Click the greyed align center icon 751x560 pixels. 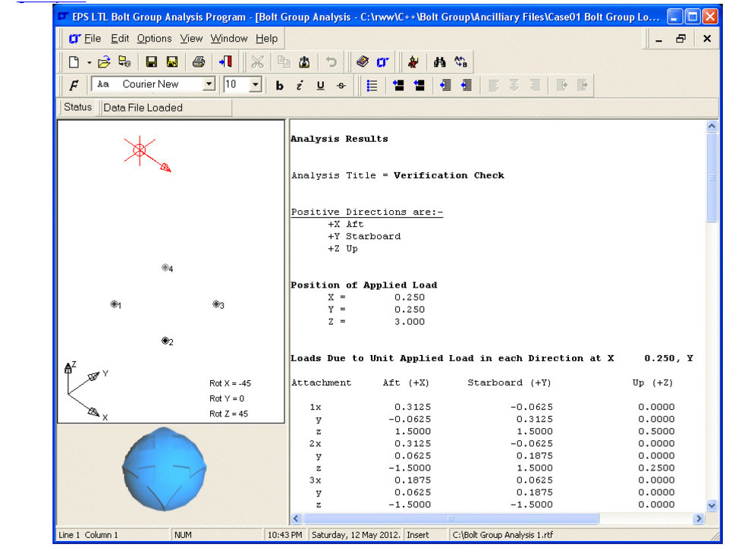click(x=514, y=85)
